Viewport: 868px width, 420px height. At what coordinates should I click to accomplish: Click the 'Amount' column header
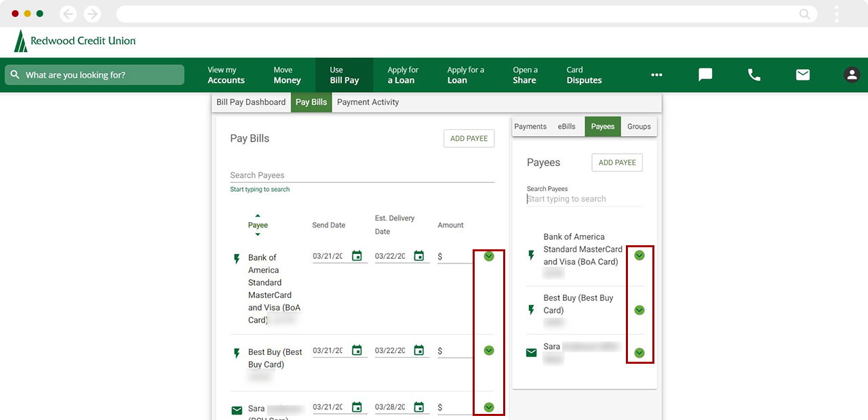coord(451,225)
